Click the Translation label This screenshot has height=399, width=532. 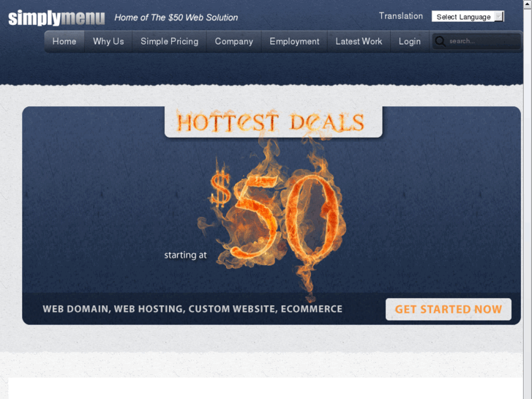(x=401, y=16)
